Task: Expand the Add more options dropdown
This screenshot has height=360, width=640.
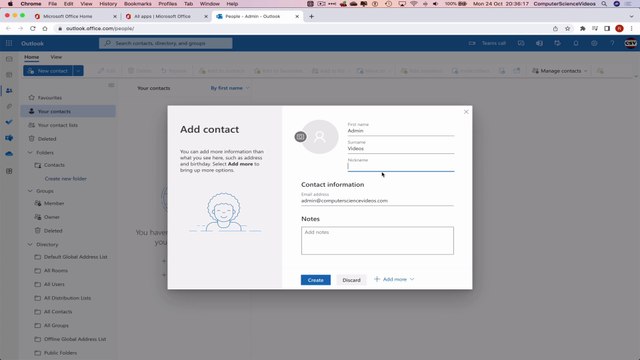Action: [394, 279]
